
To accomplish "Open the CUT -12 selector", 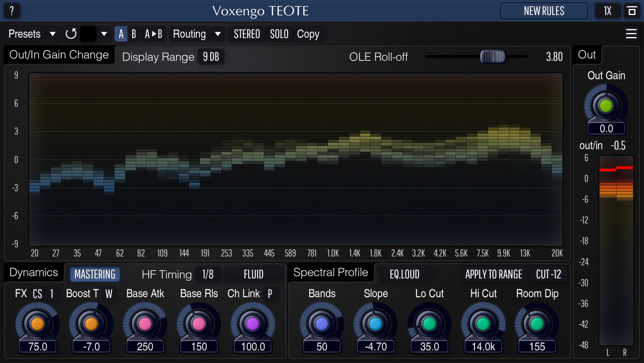I will pyautogui.click(x=549, y=274).
